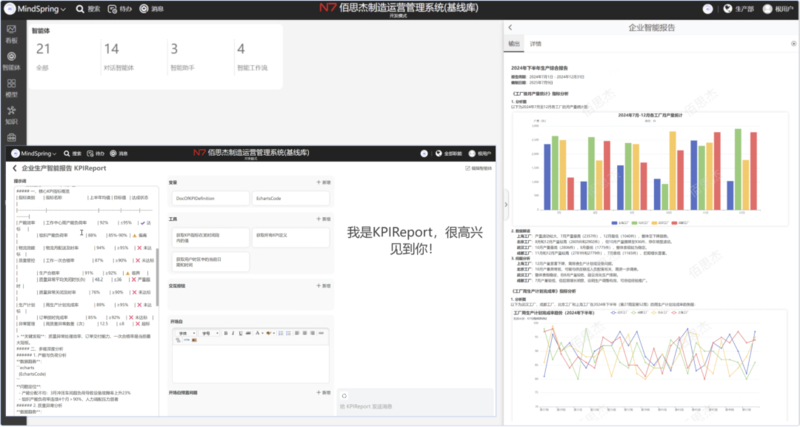Open the 知识 sidebar icon

(x=11, y=115)
